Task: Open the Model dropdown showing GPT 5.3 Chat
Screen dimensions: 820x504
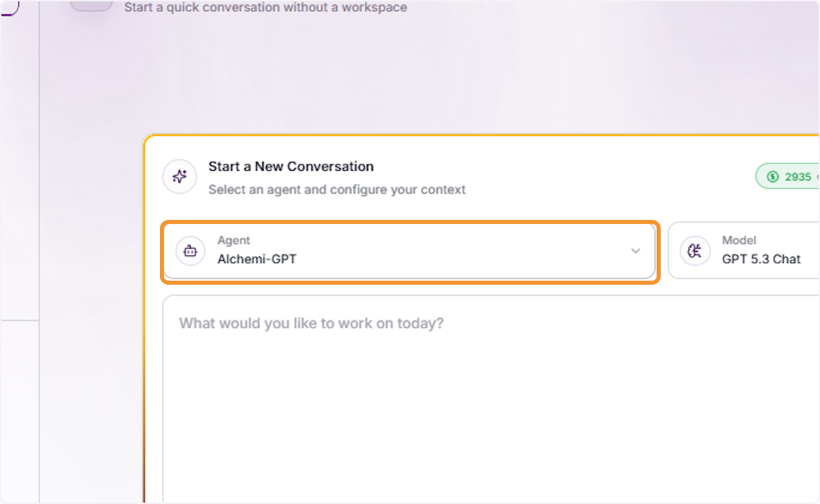Action: 743,251
